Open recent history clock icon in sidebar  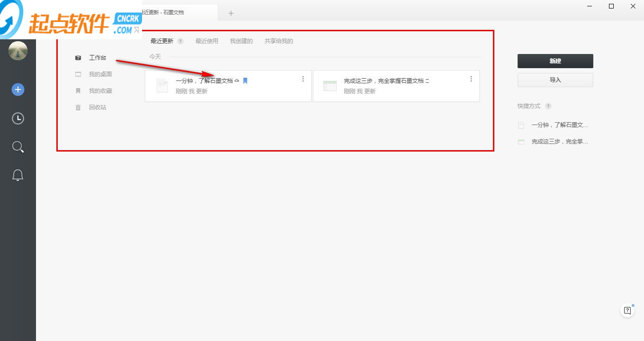coord(18,118)
